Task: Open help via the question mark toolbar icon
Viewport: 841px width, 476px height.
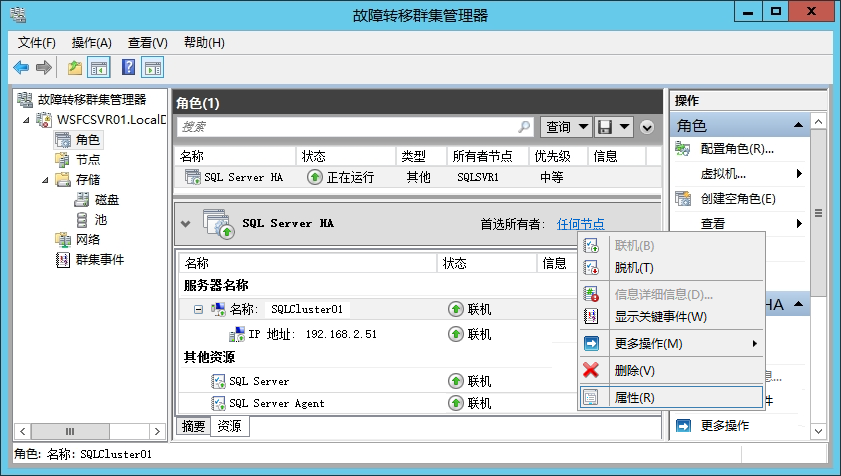Action: (x=129, y=68)
